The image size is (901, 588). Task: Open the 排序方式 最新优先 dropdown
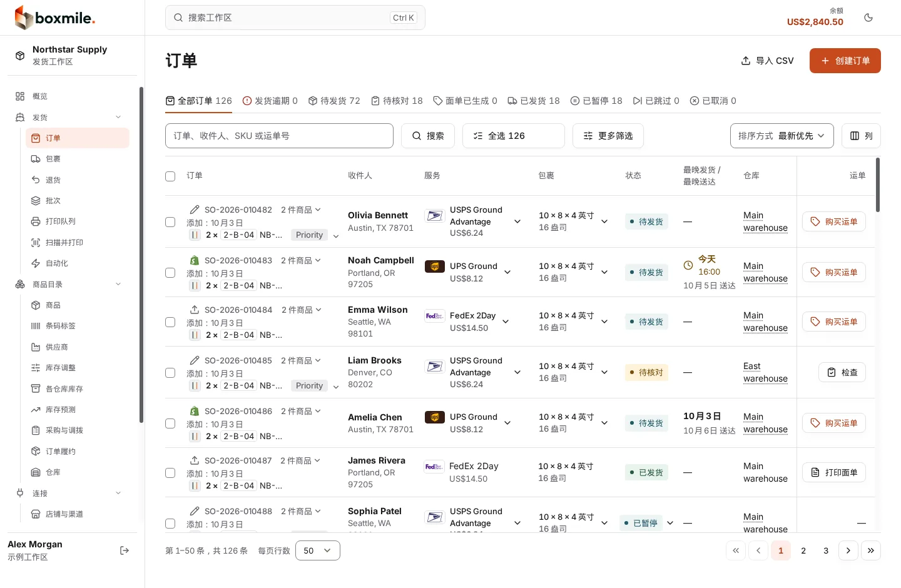[x=781, y=136]
